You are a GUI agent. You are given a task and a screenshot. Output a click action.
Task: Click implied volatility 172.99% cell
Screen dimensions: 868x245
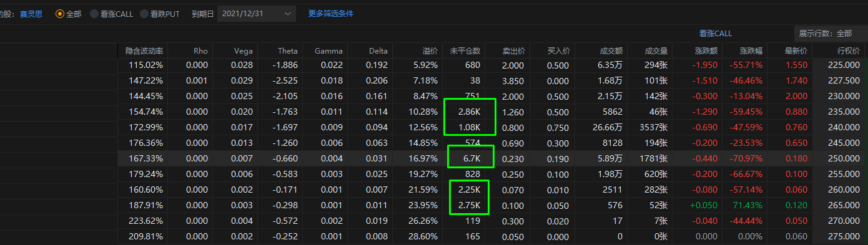point(145,127)
